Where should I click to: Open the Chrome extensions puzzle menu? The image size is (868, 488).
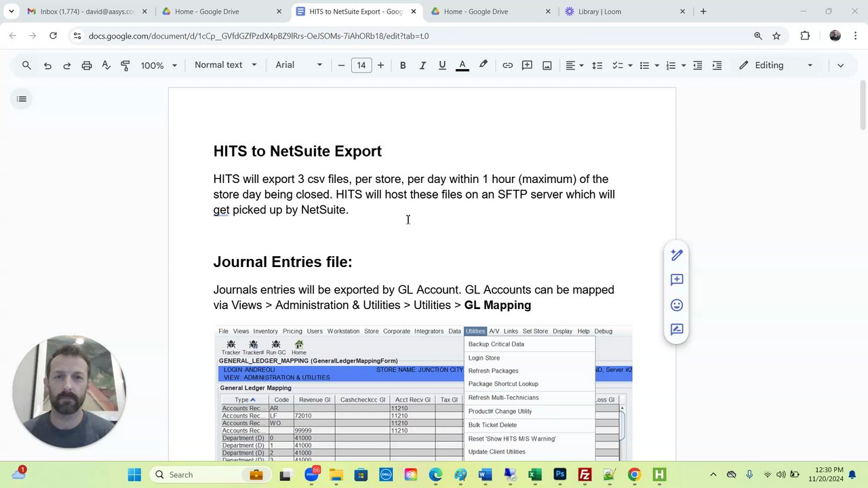(805, 36)
